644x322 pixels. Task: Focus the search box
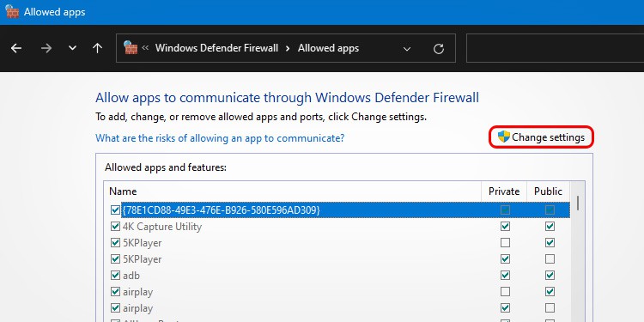[555, 48]
